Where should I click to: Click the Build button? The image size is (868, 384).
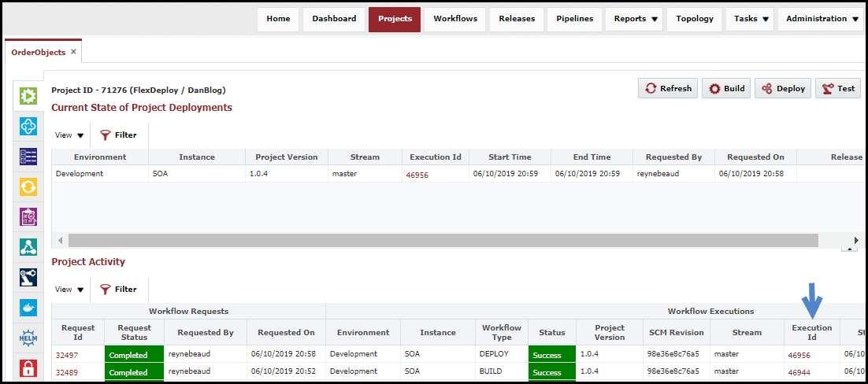[726, 89]
